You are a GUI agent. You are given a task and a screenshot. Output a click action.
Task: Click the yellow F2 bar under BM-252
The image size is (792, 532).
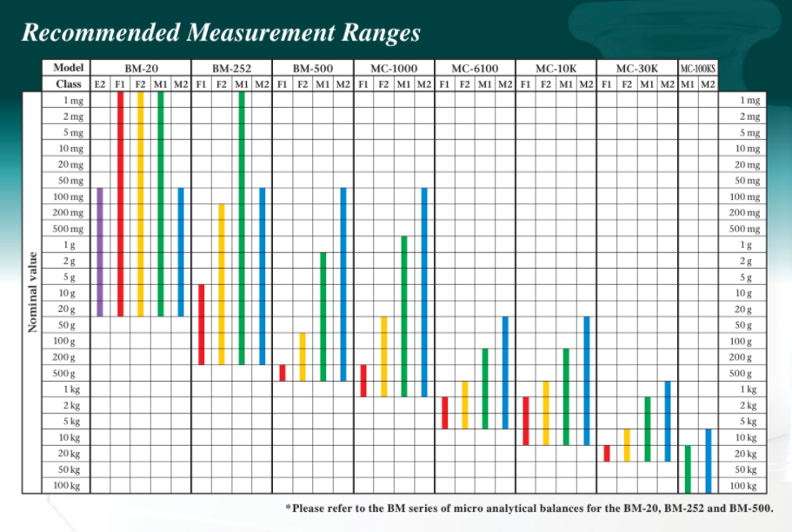coord(222,284)
